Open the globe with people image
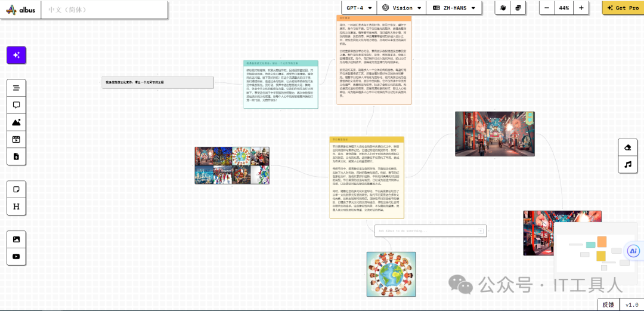This screenshot has width=644, height=311. click(x=391, y=274)
